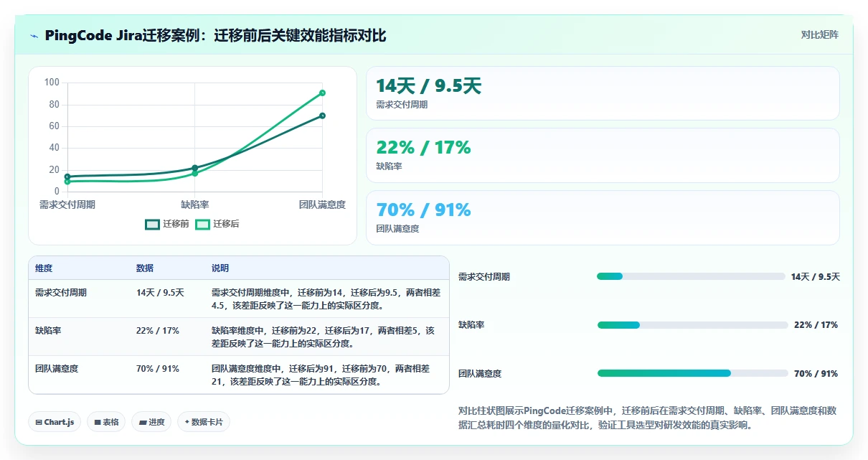Click the PingCode Jira迁移案例 page title
The width and height of the screenshot is (868, 460).
215,35
